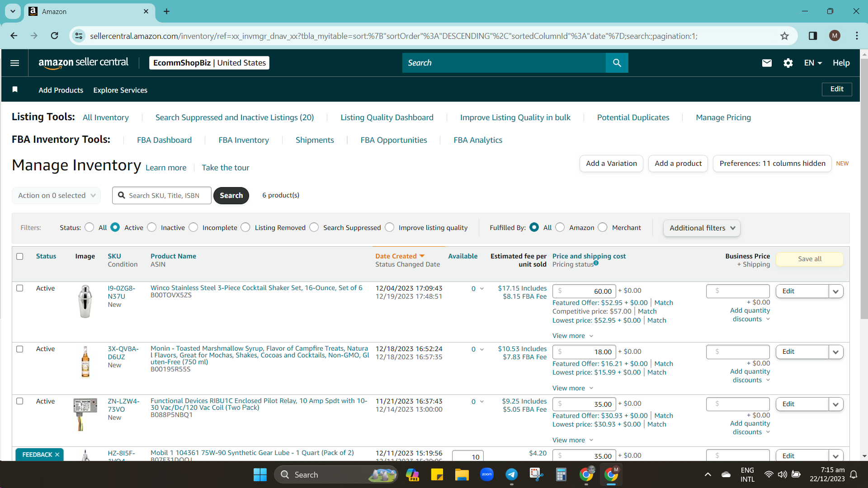This screenshot has width=868, height=488.
Task: Bookmark this page with the star icon
Action: (784, 36)
